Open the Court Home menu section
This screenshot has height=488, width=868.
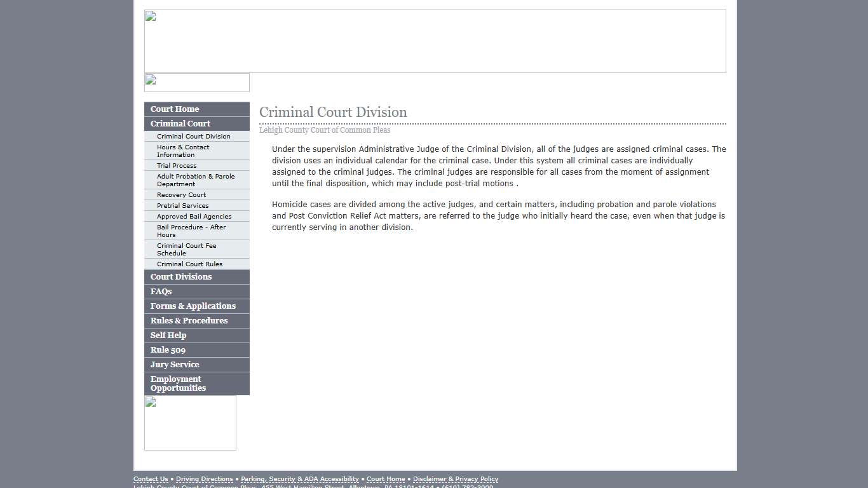coord(174,109)
